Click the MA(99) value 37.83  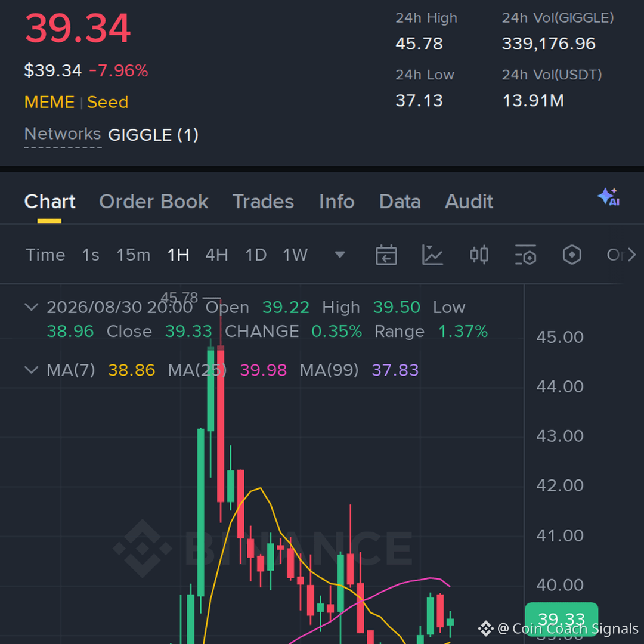click(395, 370)
